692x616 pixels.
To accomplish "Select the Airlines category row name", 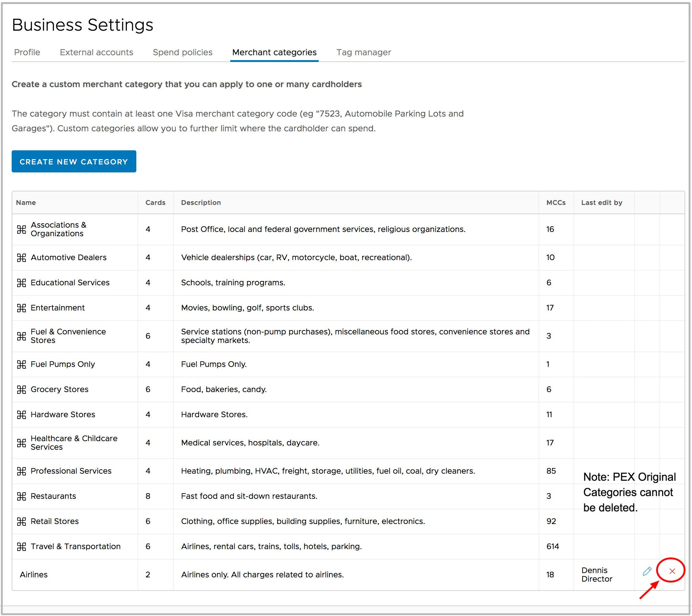I will pyautogui.click(x=33, y=574).
